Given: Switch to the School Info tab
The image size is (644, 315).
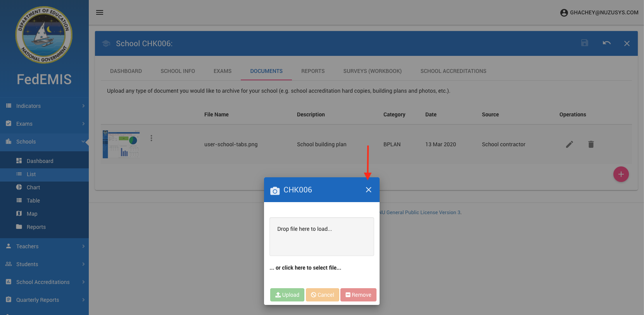Looking at the screenshot, I should coord(178,71).
